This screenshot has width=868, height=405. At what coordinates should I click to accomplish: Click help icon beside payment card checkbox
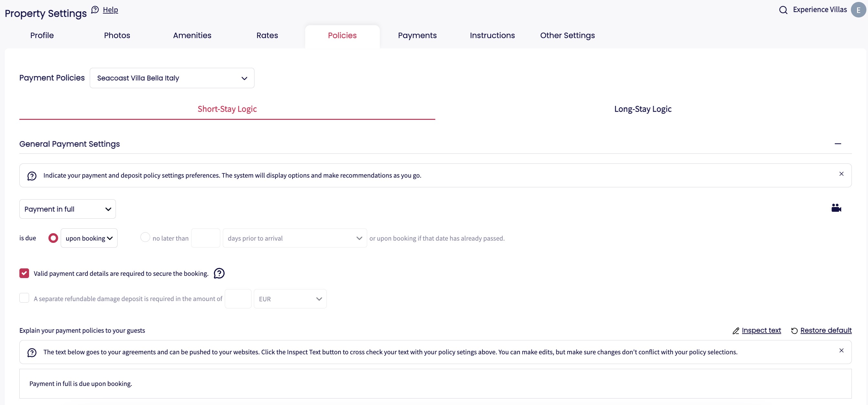click(219, 273)
